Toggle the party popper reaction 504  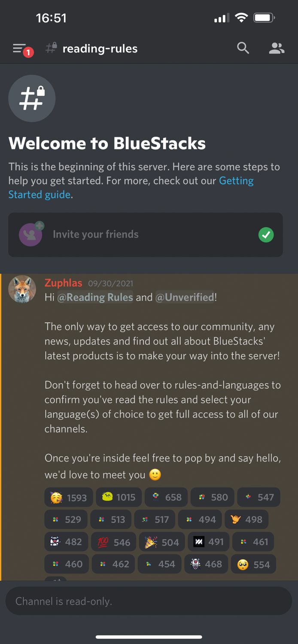pos(162,542)
